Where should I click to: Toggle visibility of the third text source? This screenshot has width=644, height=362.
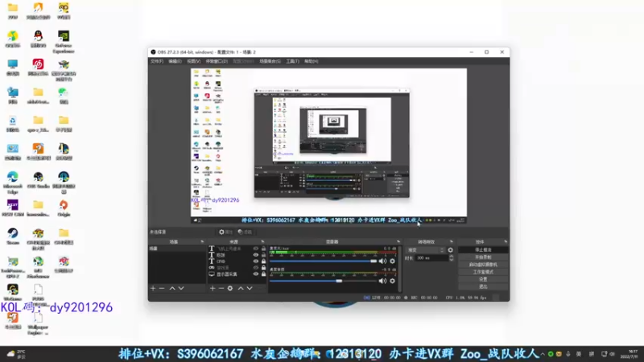click(256, 261)
